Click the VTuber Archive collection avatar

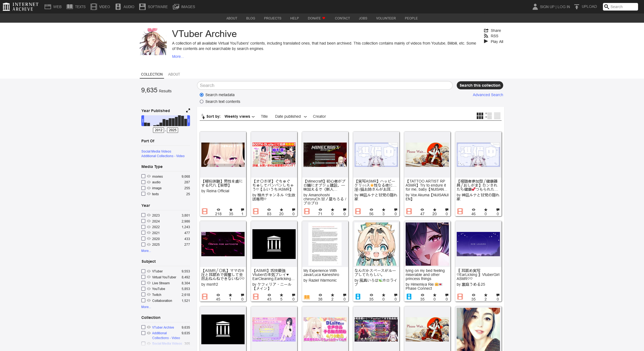[153, 42]
